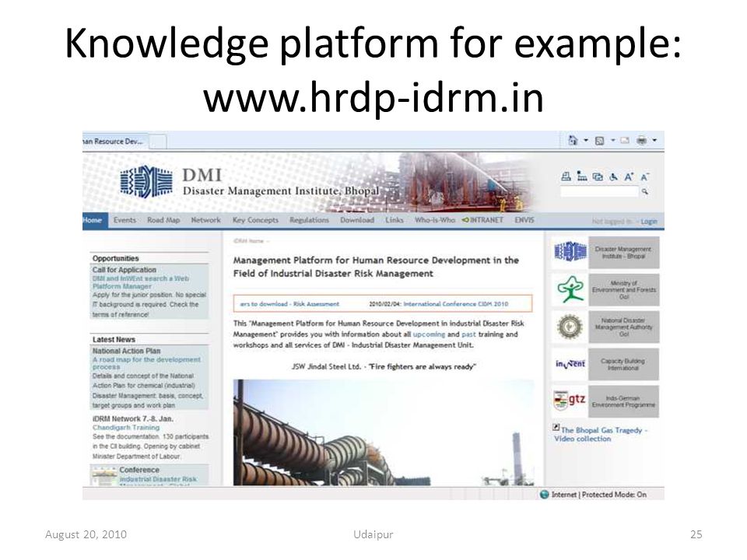Click the wheelchair accessibility icon
The width and height of the screenshot is (747, 560).
coord(613,177)
